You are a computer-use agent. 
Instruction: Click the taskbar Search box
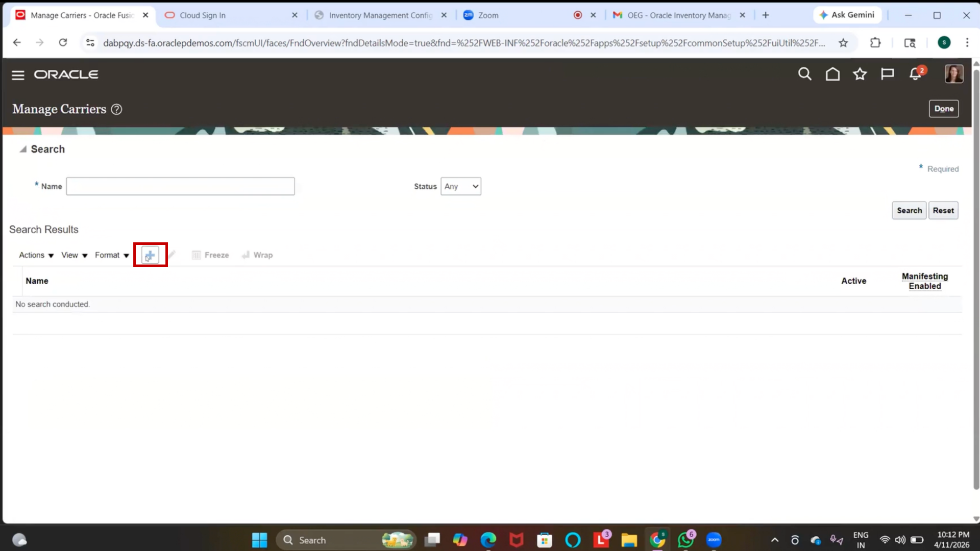coord(346,540)
